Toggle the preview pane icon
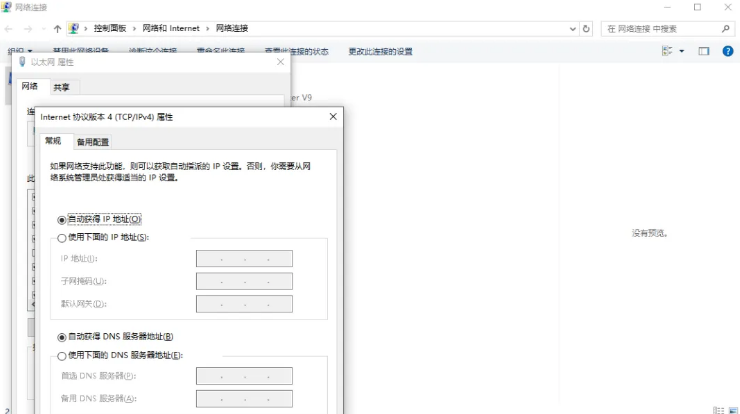 703,51
